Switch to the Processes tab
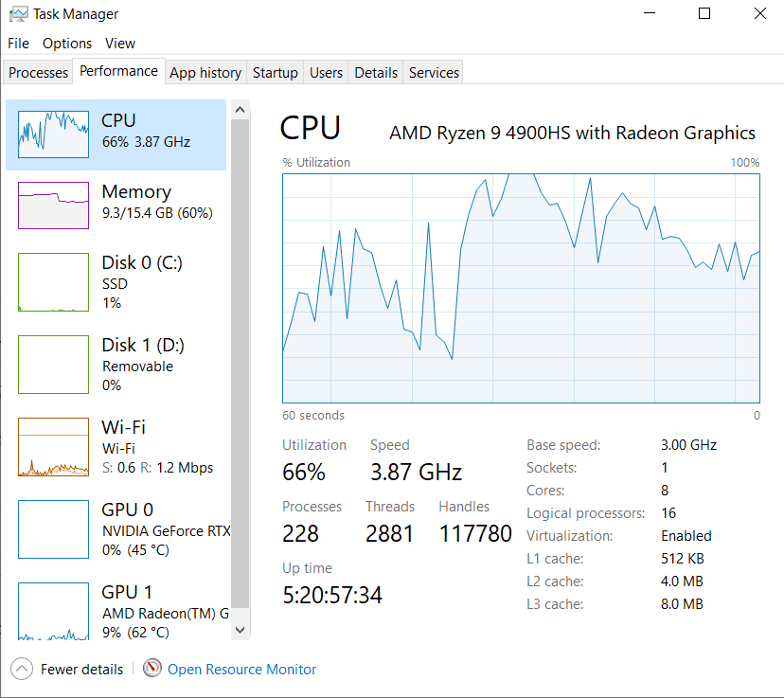Viewport: 784px width, 698px height. [39, 73]
